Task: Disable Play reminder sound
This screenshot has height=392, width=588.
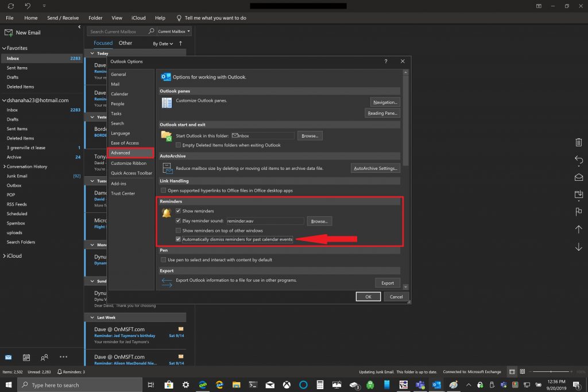Action: pyautogui.click(x=179, y=220)
